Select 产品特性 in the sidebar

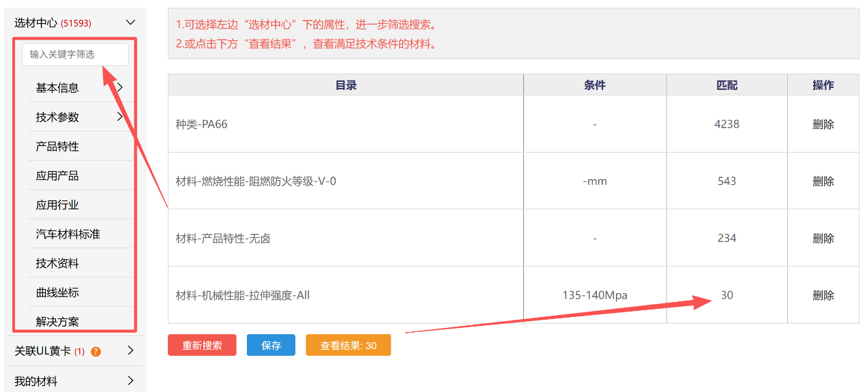point(57,147)
